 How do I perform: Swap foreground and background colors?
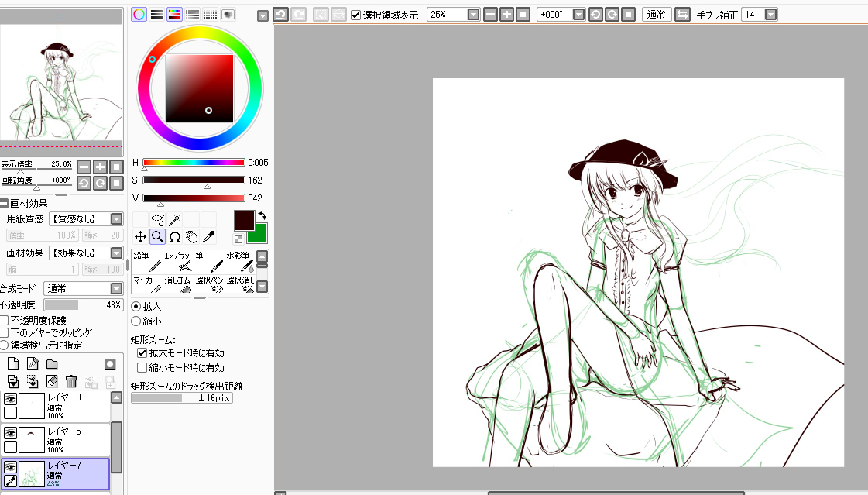click(x=262, y=215)
